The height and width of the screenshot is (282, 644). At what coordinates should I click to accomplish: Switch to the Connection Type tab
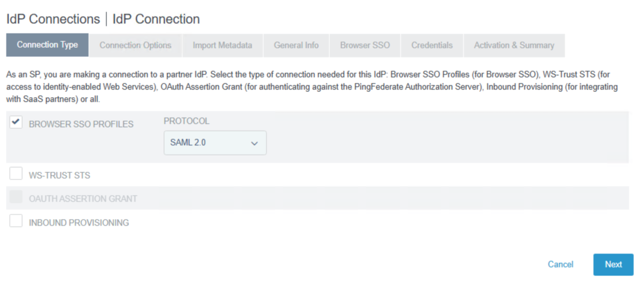tap(47, 45)
